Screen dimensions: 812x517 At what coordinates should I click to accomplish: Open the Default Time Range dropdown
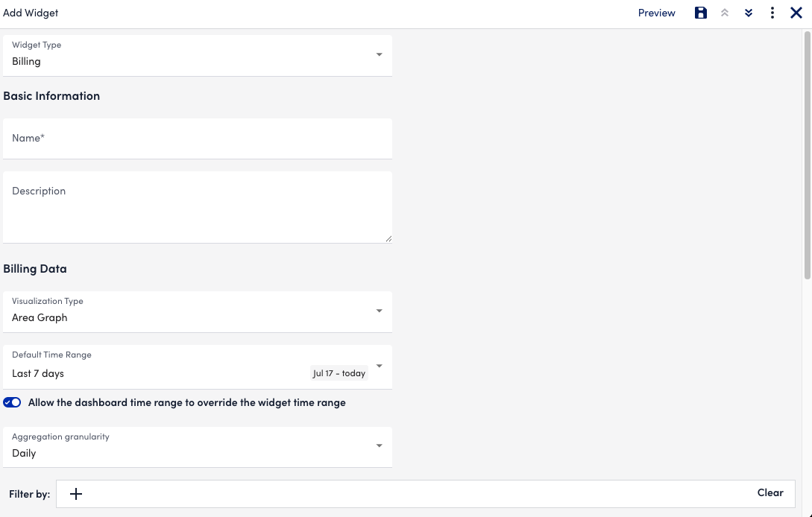pyautogui.click(x=379, y=367)
